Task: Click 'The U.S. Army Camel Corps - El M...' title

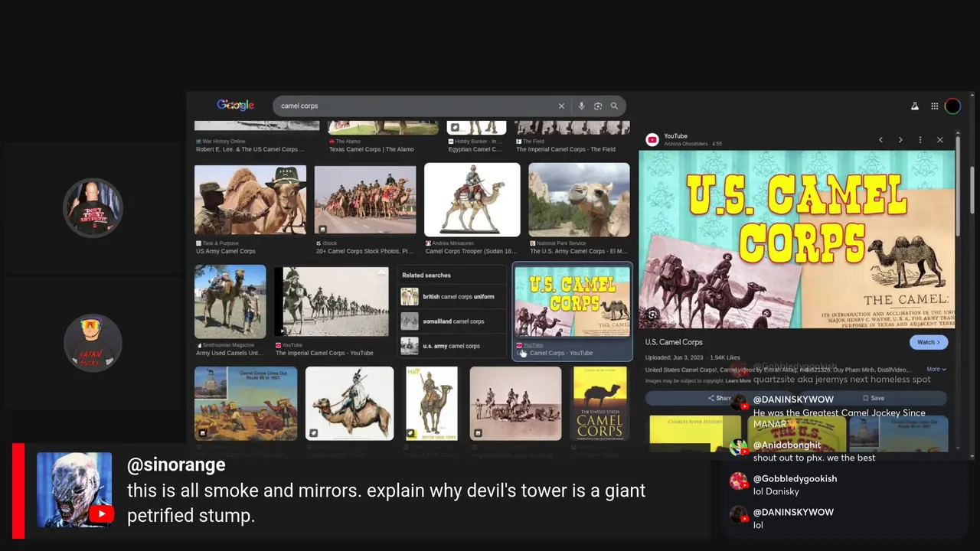Action: [x=579, y=251]
